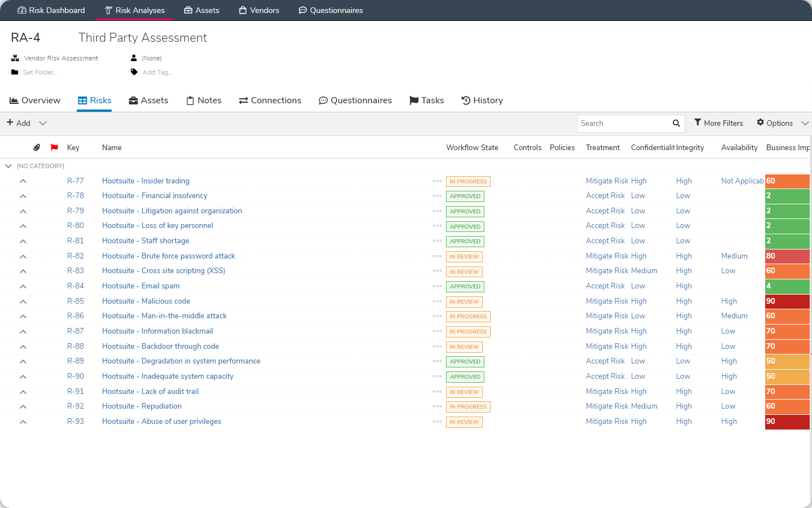This screenshot has height=508, width=812.
Task: Click the red flag column header icon
Action: 54,147
